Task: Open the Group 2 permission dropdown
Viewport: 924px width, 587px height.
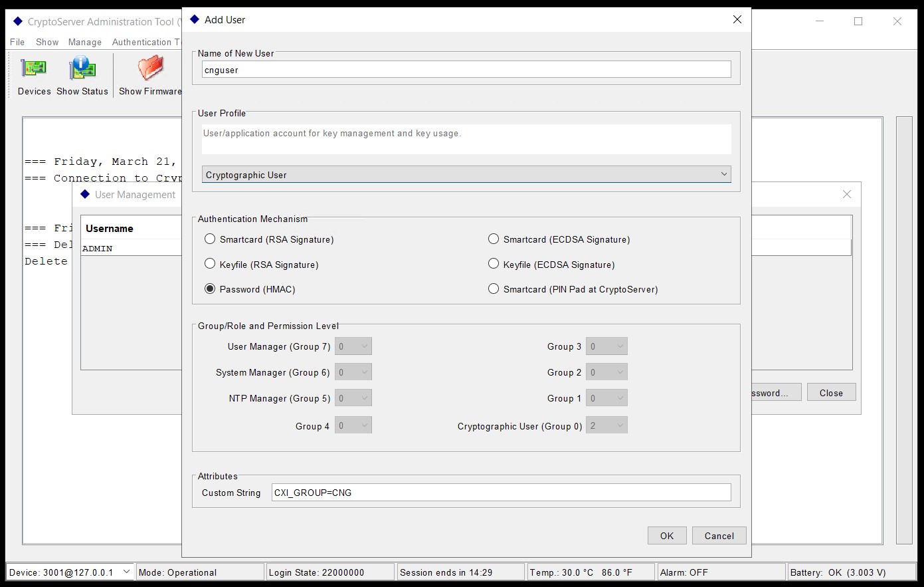Action: 606,372
